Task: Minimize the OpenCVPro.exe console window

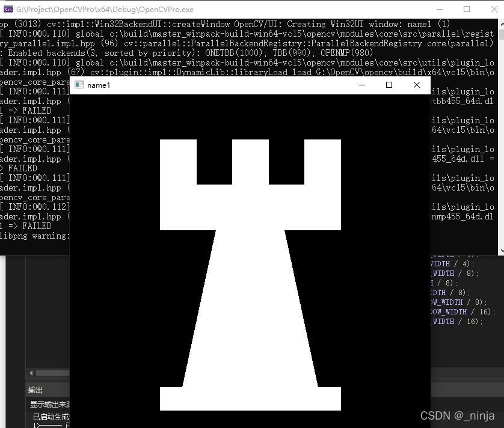Action: coord(440,9)
